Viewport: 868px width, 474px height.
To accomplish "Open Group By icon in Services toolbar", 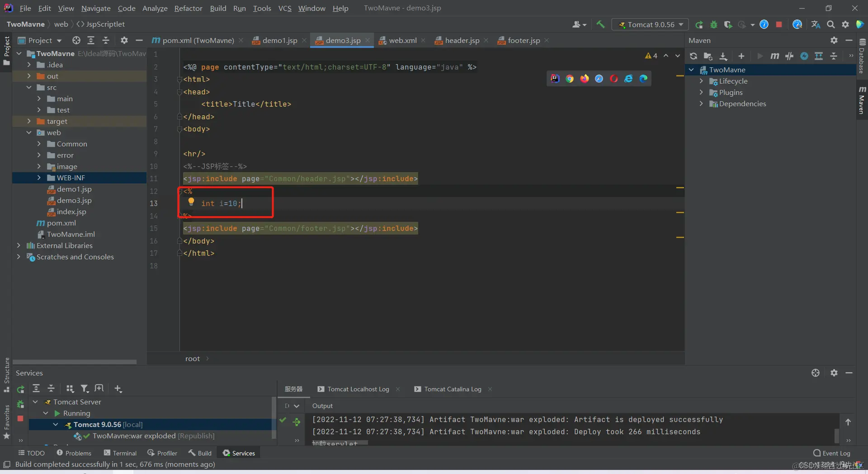I will click(x=70, y=389).
